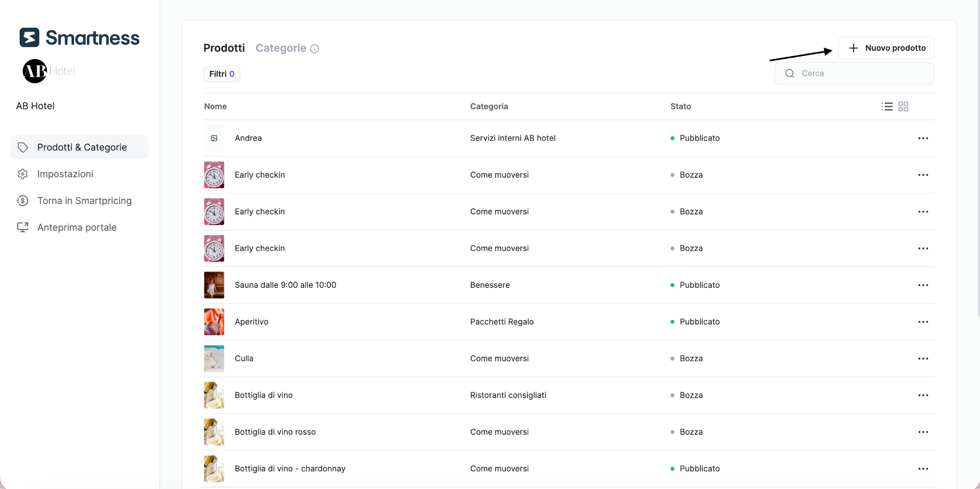Open the Bottiglia di vino - chardonnay product
Screen dimensions: 980x489
tap(290, 468)
